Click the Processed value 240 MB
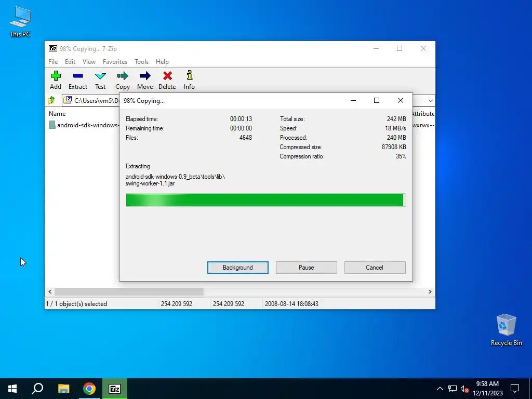 click(x=396, y=138)
